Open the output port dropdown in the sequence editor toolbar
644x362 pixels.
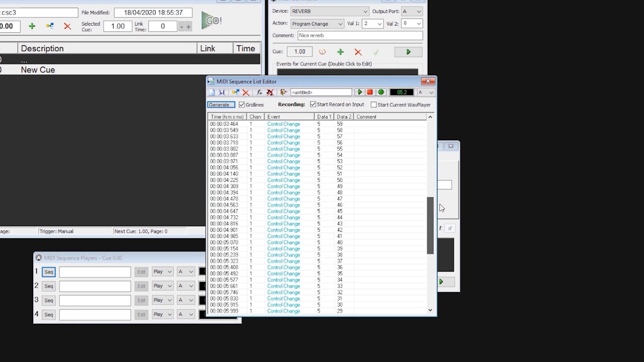[425, 93]
